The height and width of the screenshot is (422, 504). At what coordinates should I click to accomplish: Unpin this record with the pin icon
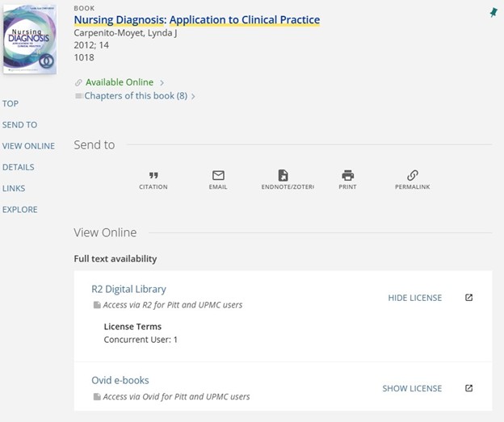pyautogui.click(x=493, y=13)
